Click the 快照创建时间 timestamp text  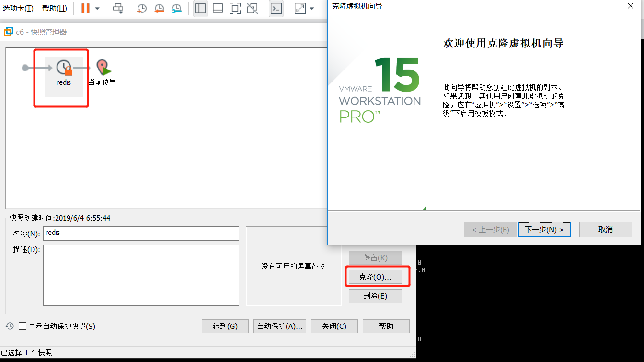pyautogui.click(x=60, y=218)
